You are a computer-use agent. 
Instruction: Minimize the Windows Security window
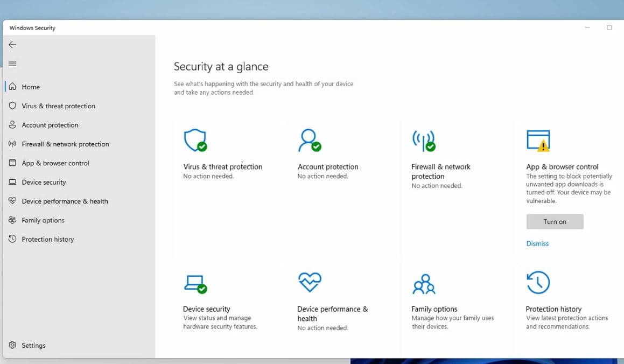click(587, 27)
